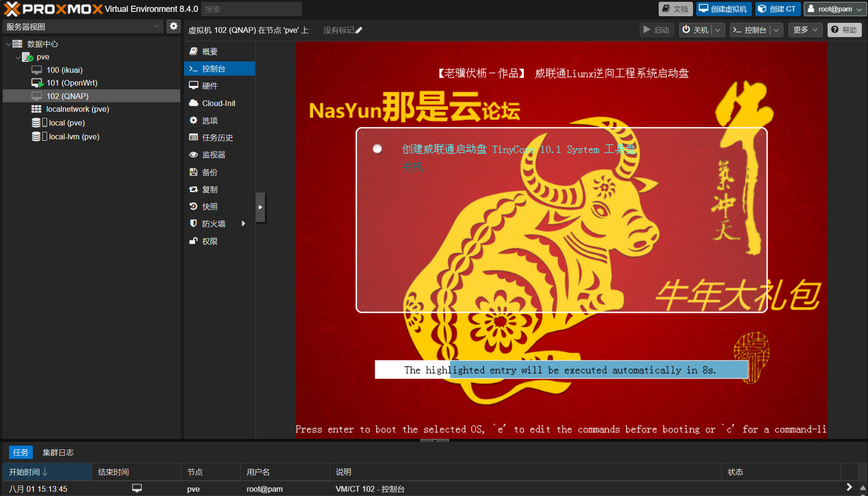This screenshot has width=868, height=496.
Task: Click the top Console (控制台) button
Action: [x=750, y=30]
